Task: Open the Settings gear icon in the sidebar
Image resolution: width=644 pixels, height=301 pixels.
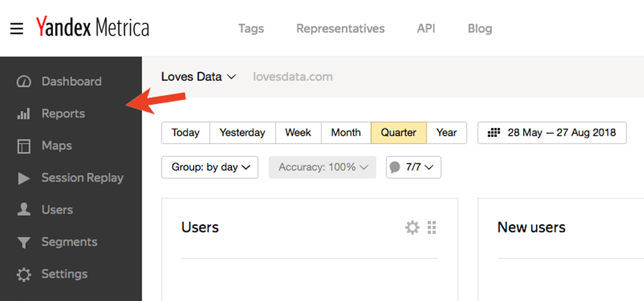Action: [24, 275]
